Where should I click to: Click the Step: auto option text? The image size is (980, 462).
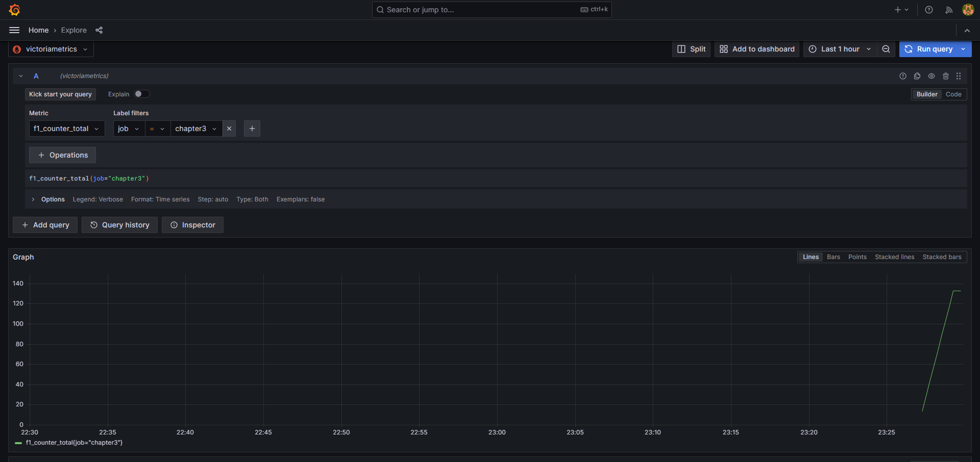[x=213, y=199]
